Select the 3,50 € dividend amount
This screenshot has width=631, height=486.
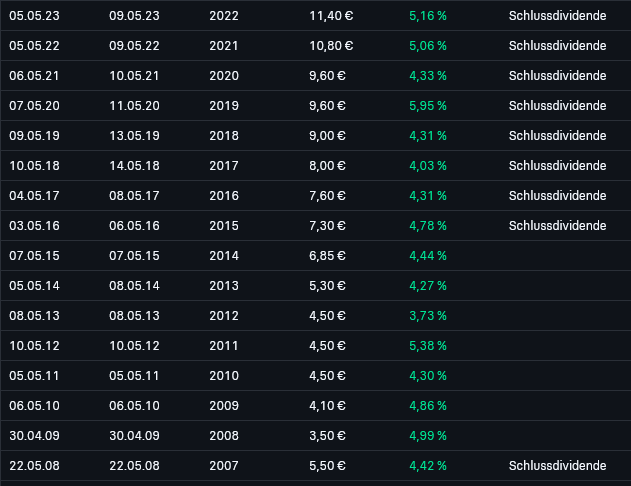click(x=327, y=436)
